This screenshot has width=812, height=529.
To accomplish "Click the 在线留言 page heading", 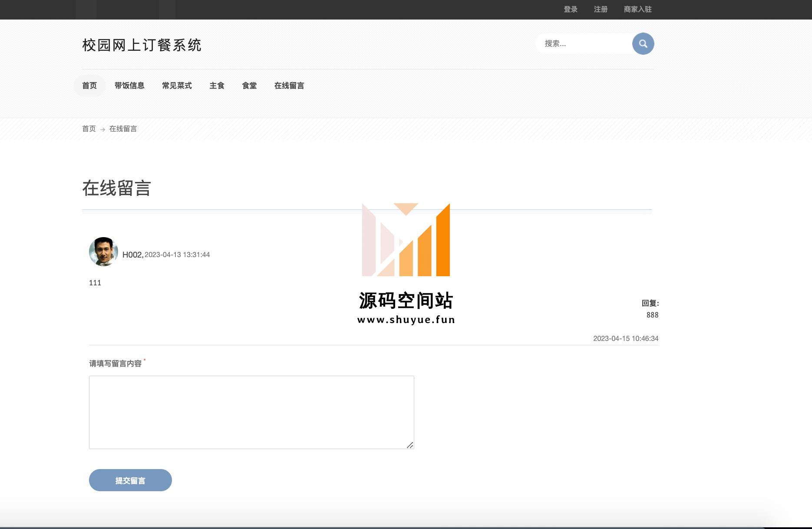I will pos(116,188).
